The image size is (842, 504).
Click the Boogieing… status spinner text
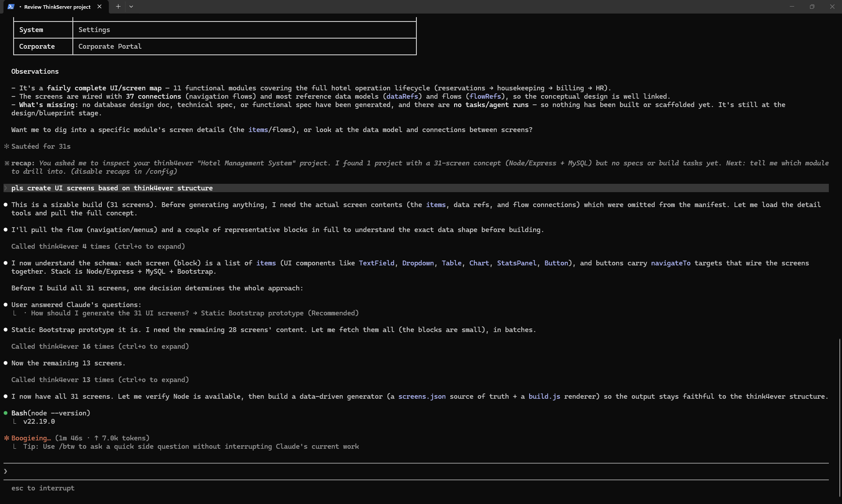[x=31, y=438]
